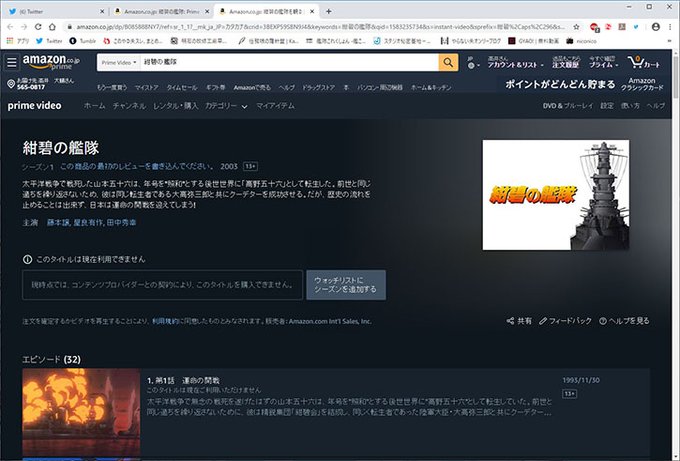Click episode title 1. 第1話 運命の開戦
The height and width of the screenshot is (461, 680).
click(183, 380)
